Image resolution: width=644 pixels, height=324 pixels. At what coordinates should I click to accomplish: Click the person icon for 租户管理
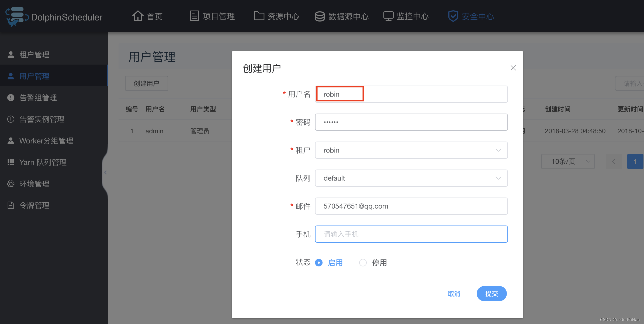tap(11, 55)
